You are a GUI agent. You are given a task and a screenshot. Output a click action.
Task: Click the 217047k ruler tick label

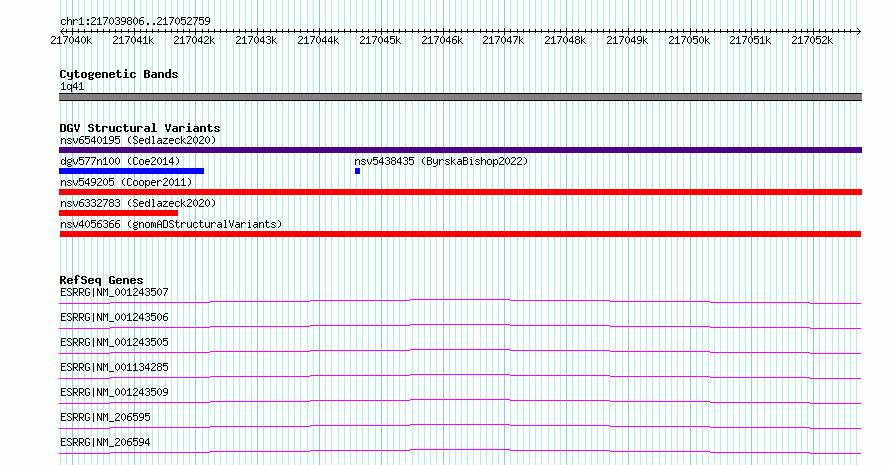point(503,40)
